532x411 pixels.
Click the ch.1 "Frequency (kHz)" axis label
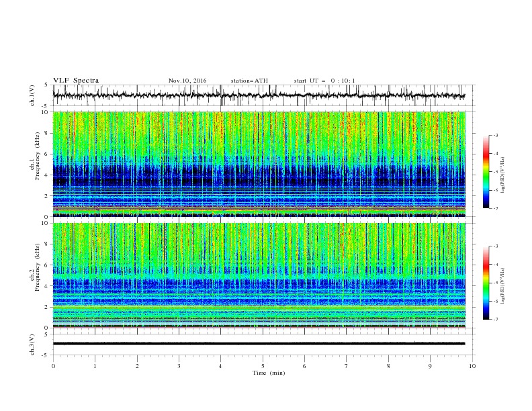(38, 156)
